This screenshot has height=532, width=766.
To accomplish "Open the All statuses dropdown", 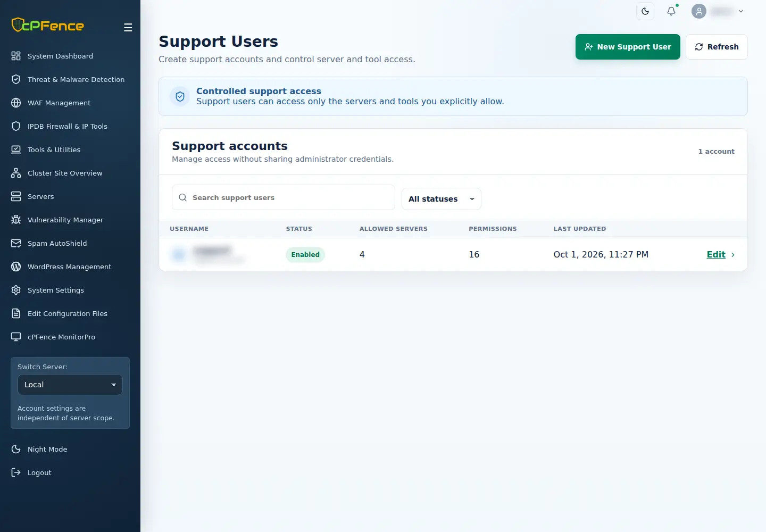I will click(x=441, y=199).
